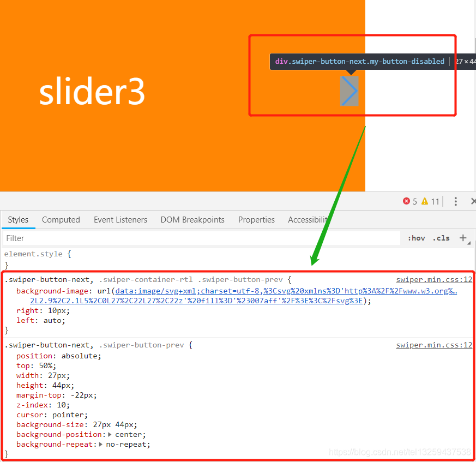Image resolution: width=476 pixels, height=462 pixels.
Task: Click the 'background-image' property name
Action: [52, 291]
